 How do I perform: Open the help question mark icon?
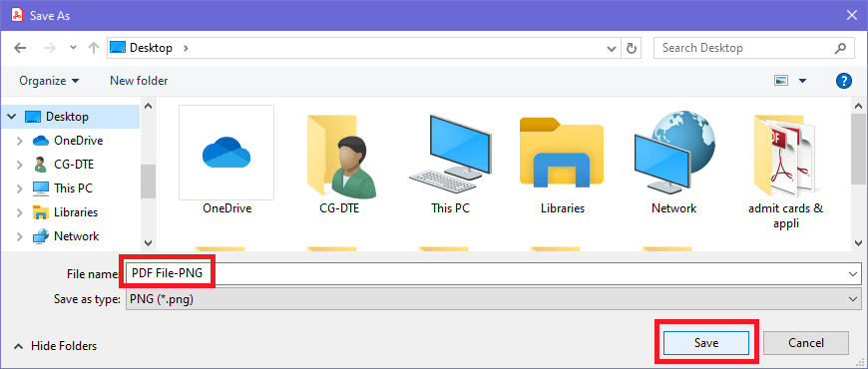tap(842, 81)
